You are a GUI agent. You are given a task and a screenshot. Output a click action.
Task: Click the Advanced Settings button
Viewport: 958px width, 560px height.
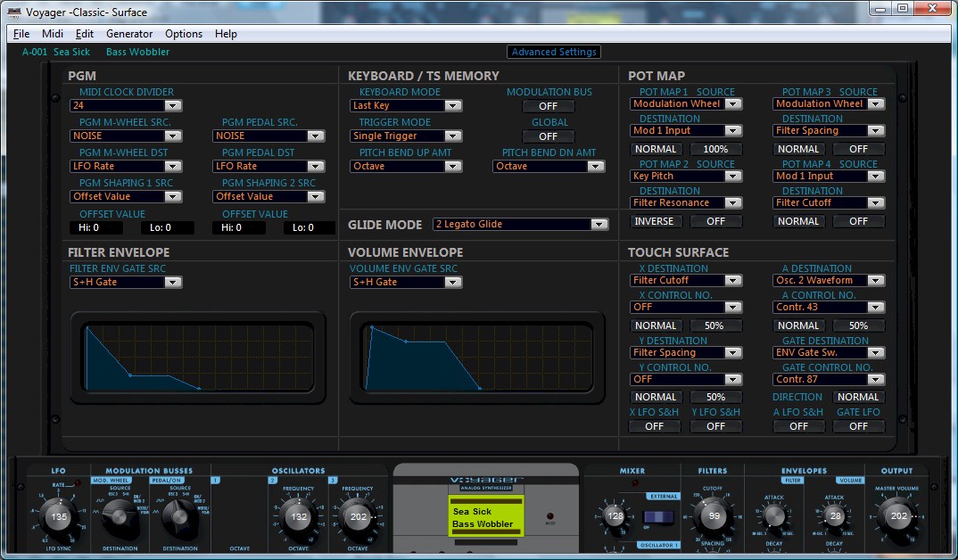pos(554,52)
